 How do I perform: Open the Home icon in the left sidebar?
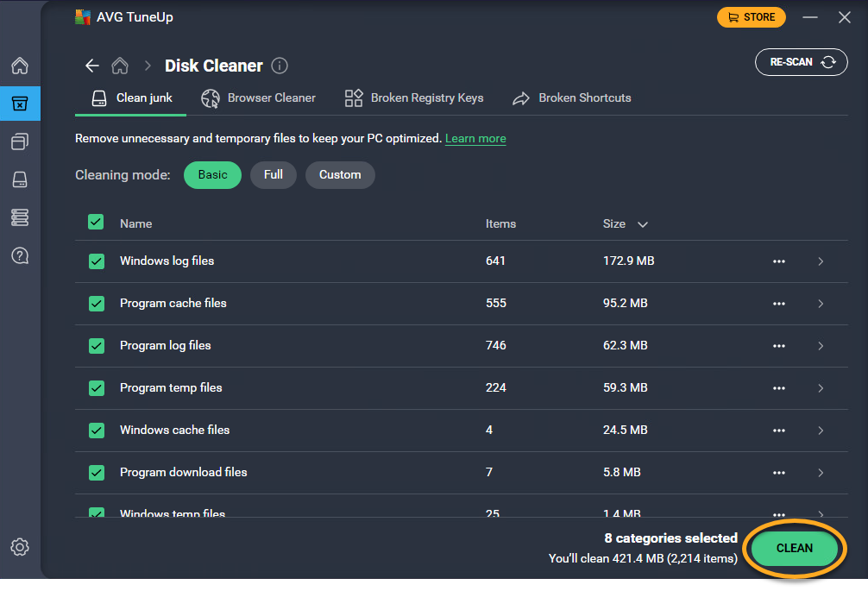click(x=20, y=66)
